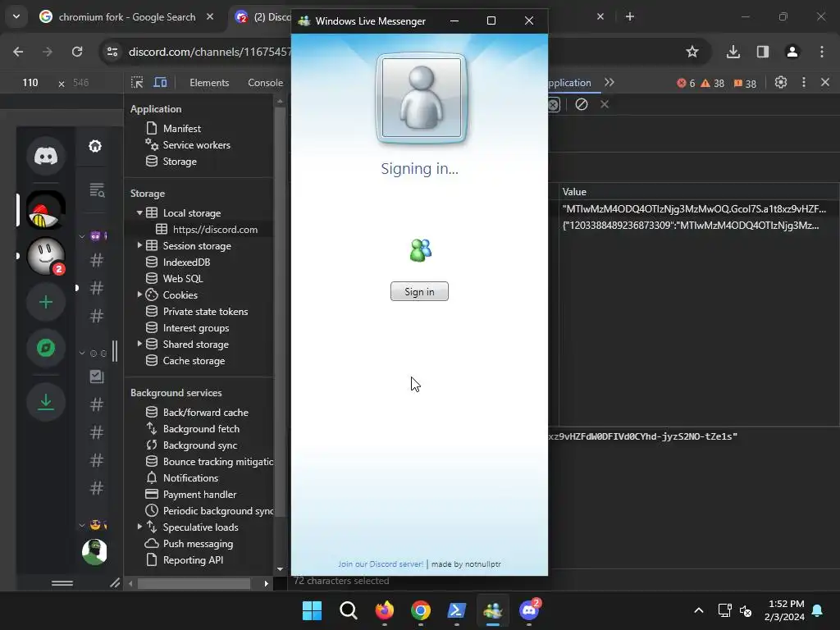The height and width of the screenshot is (630, 840).
Task: Show hidden system tray icons
Action: pos(699,610)
